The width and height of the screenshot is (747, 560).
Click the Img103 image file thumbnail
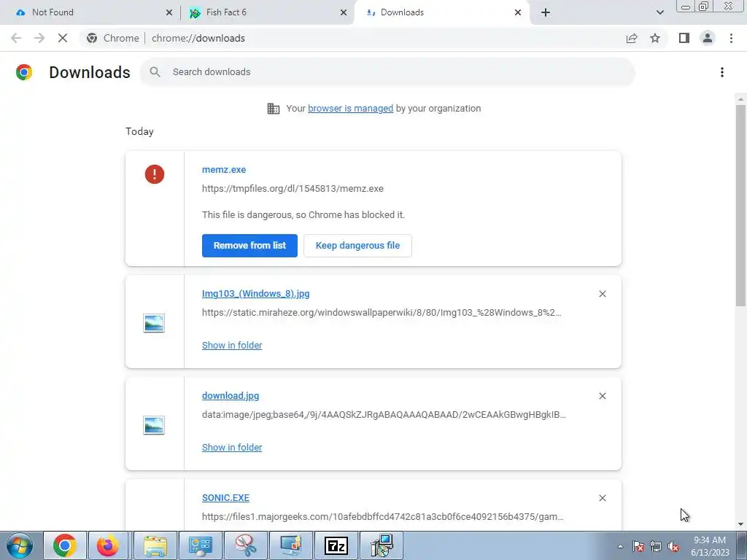[154, 323]
